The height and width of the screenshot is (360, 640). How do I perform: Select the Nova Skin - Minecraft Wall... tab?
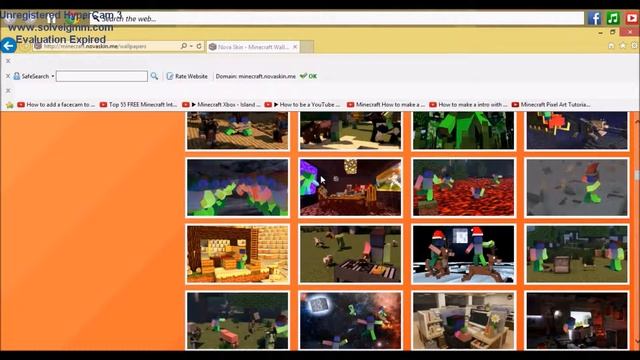[x=253, y=47]
